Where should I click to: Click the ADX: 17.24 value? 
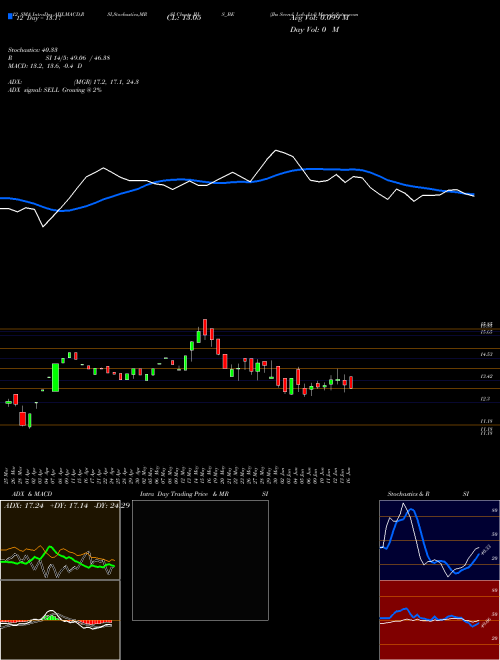click(x=24, y=506)
